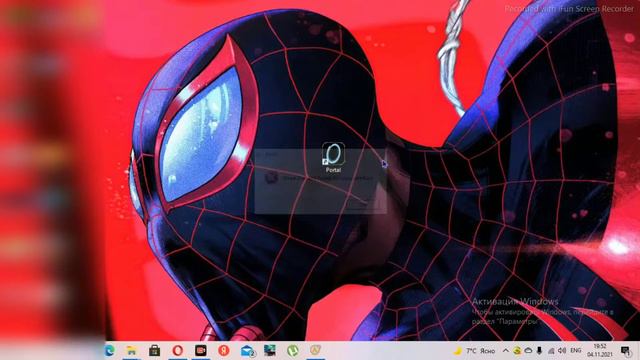Open the volume control tray icon
Viewport: 640px width, 360px height.
(x=562, y=351)
